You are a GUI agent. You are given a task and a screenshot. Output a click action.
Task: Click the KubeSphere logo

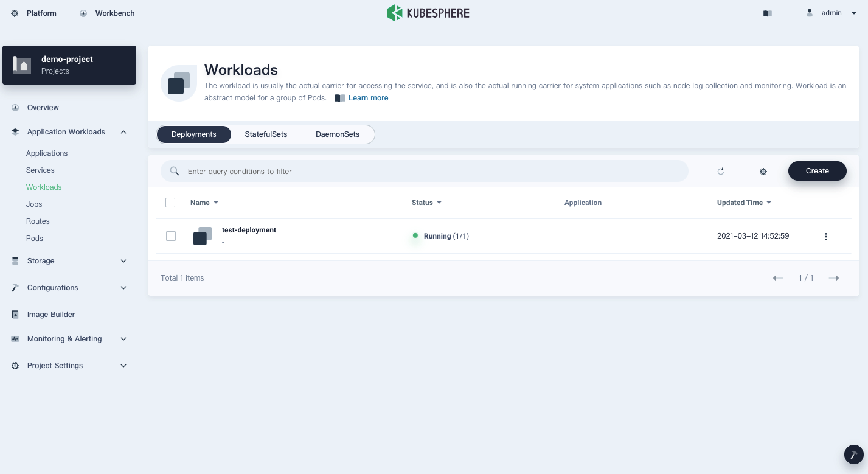pos(428,13)
